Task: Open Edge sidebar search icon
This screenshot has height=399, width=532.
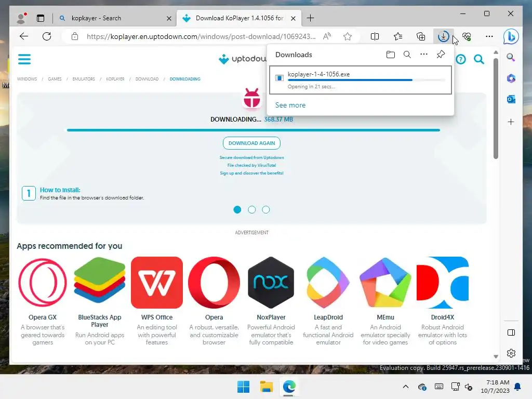Action: click(511, 57)
